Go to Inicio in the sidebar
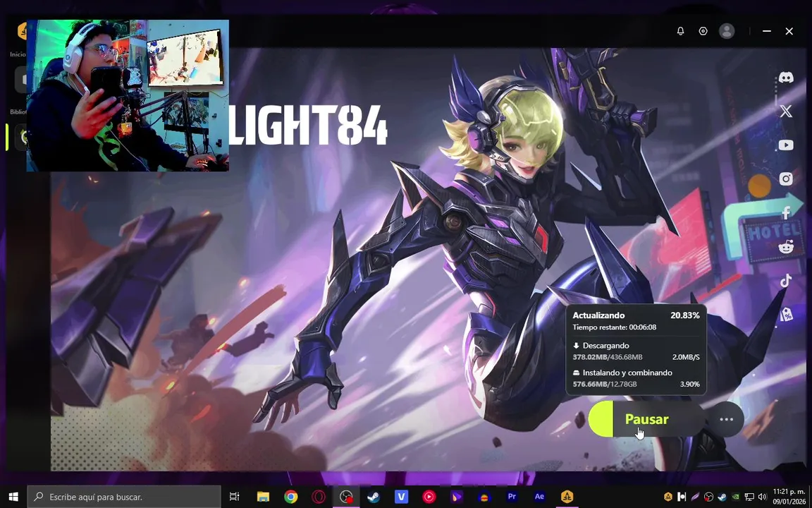Image resolution: width=812 pixels, height=508 pixels. tap(18, 54)
